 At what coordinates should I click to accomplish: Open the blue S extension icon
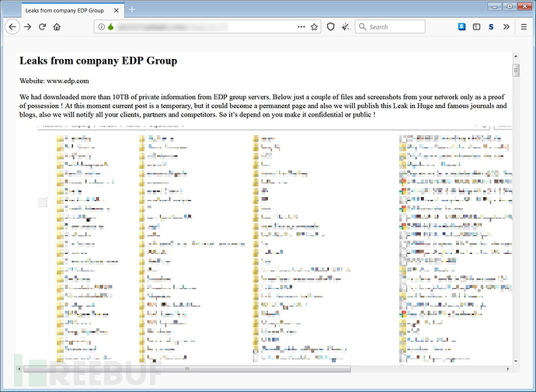coord(462,26)
